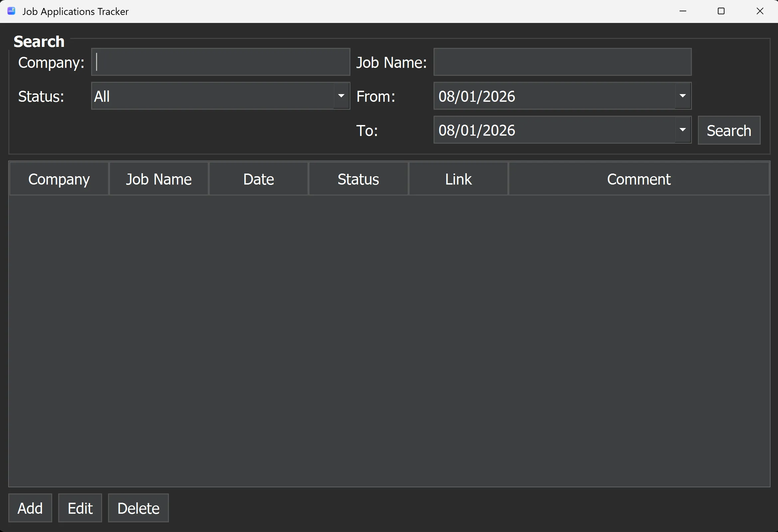This screenshot has height=532, width=778.
Task: Click the Job Applications Tracker app icon
Action: pyautogui.click(x=11, y=11)
